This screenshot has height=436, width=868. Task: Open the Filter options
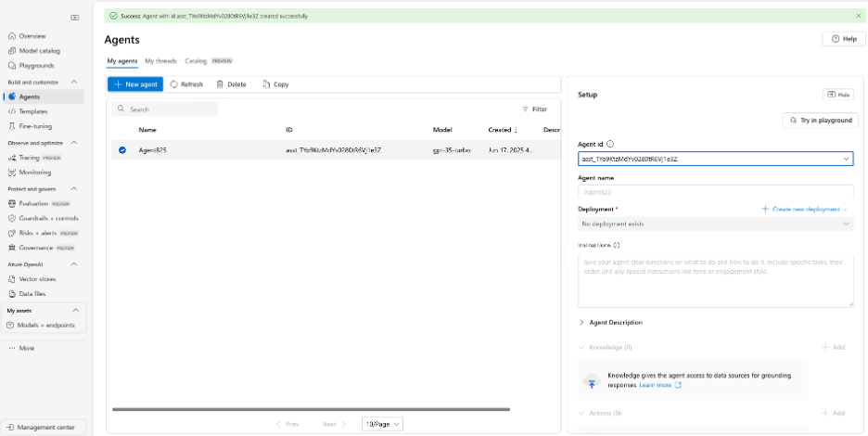pyautogui.click(x=534, y=109)
